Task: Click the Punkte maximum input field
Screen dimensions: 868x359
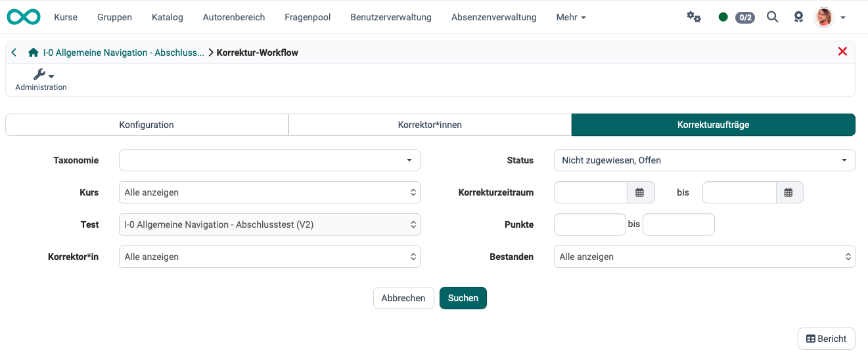Action: pyautogui.click(x=679, y=224)
